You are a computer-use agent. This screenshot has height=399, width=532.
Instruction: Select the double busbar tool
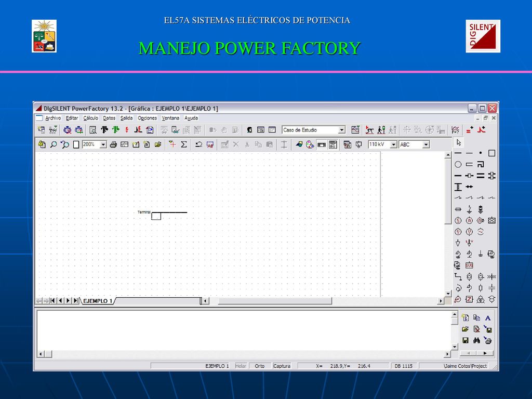pyautogui.click(x=481, y=176)
